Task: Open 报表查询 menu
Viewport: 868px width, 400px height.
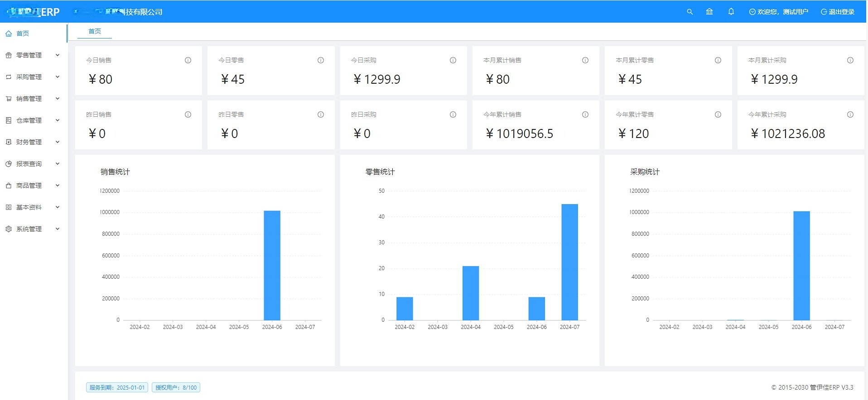Action: point(34,164)
